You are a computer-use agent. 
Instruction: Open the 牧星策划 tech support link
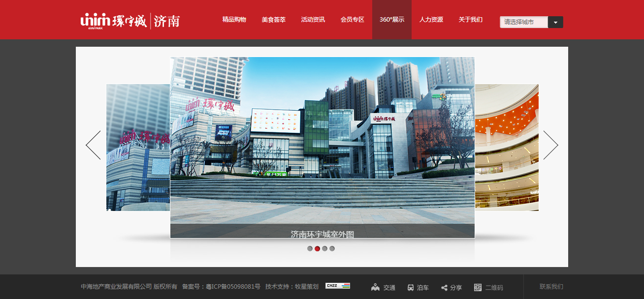point(307,287)
